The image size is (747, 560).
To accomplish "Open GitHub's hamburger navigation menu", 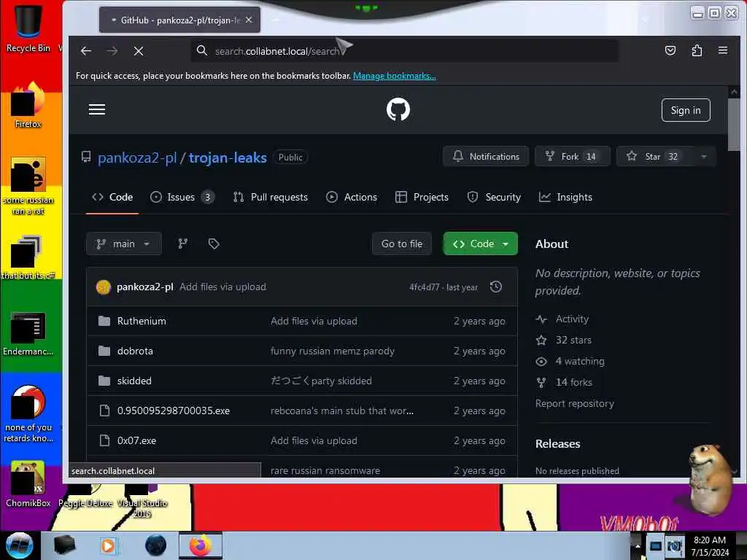I will click(97, 109).
